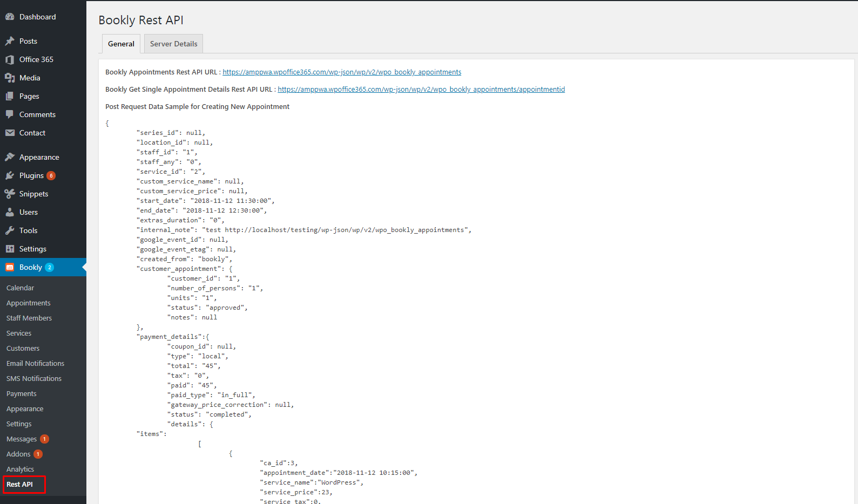Open the Pages icon in sidebar
The width and height of the screenshot is (858, 504).
pyautogui.click(x=10, y=96)
